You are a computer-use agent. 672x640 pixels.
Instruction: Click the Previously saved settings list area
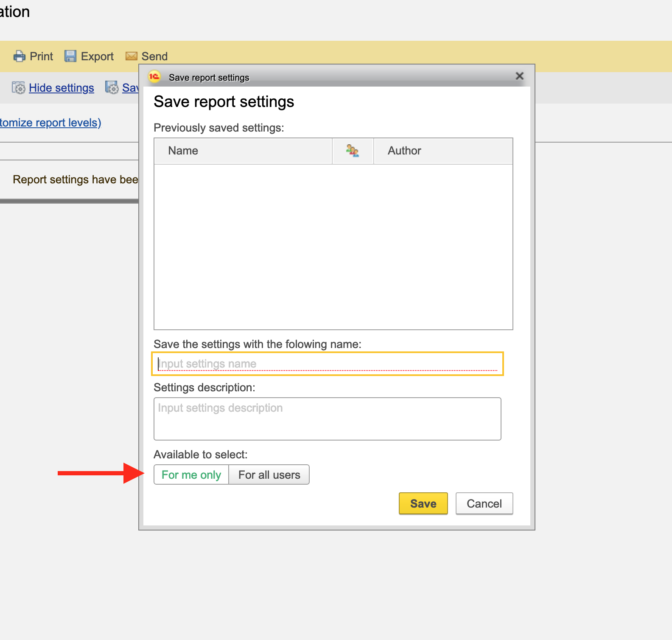click(333, 247)
